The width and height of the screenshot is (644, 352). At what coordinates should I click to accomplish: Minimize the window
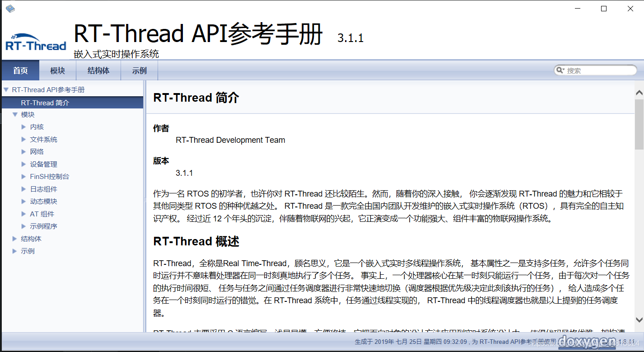[x=577, y=9]
